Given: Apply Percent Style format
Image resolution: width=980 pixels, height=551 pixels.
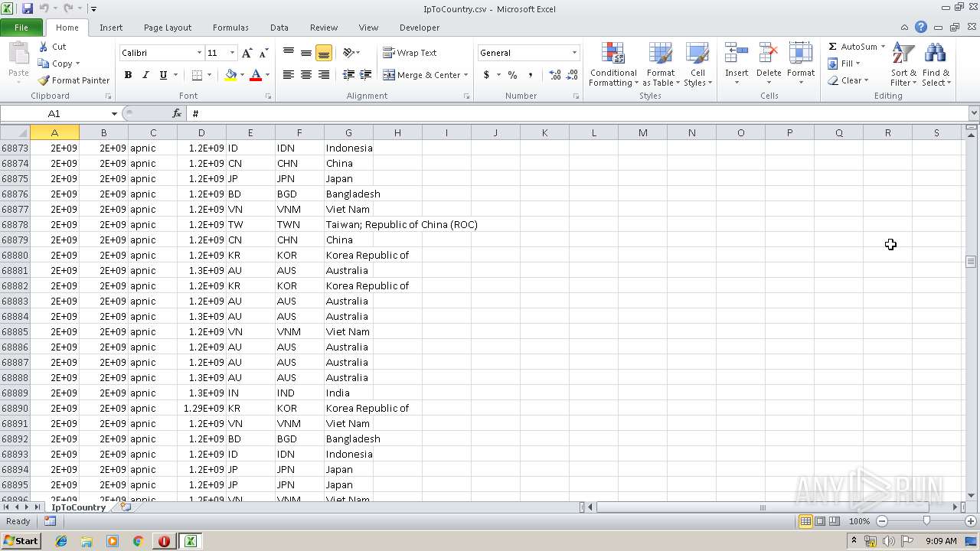Looking at the screenshot, I should click(512, 75).
